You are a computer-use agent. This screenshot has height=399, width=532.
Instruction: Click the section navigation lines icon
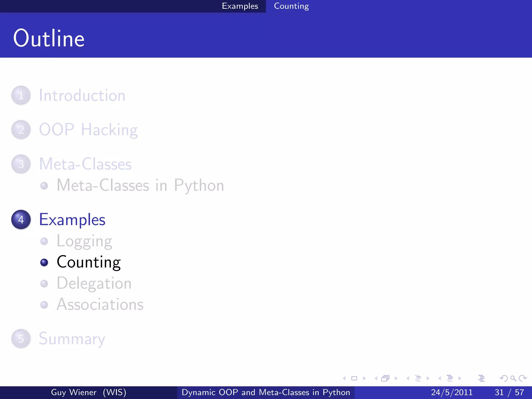click(450, 378)
